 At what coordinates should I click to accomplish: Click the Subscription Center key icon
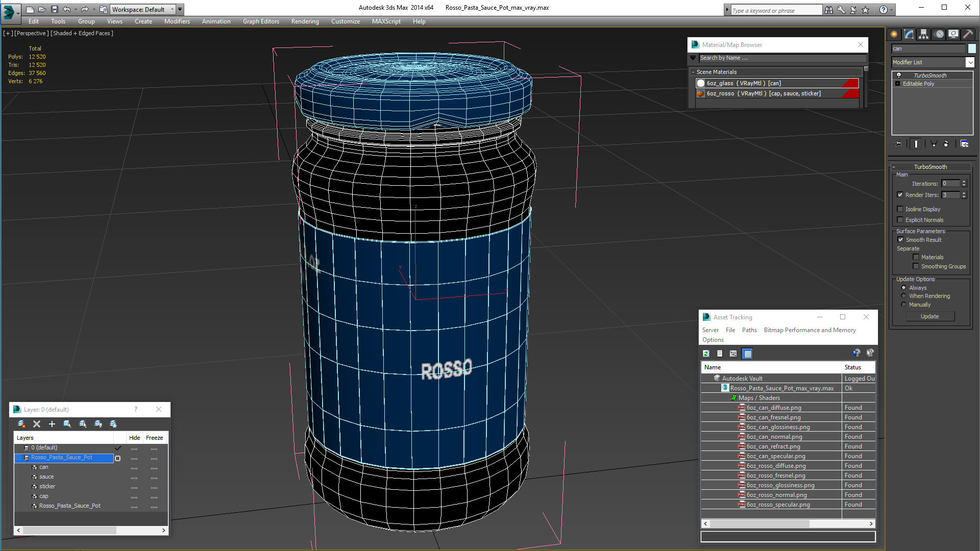[x=841, y=10]
